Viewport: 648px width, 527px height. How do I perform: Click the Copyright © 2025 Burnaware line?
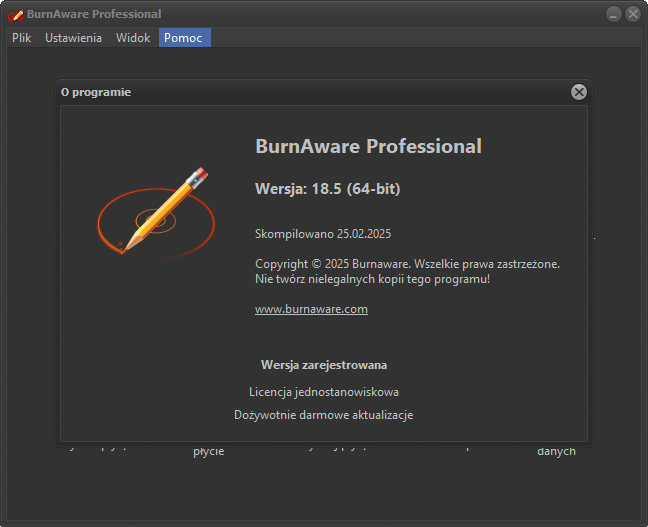[407, 264]
